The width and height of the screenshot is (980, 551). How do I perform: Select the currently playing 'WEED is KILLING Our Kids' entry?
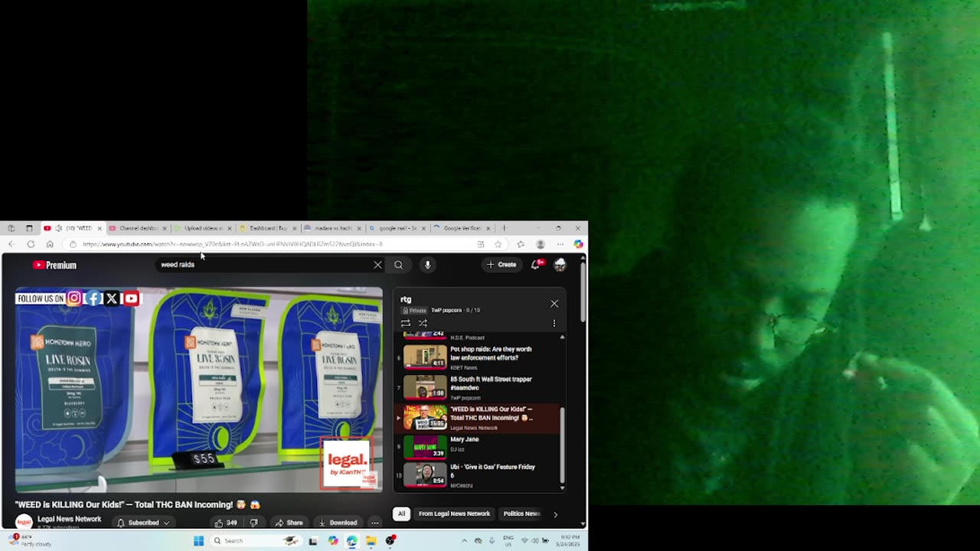[x=477, y=418]
